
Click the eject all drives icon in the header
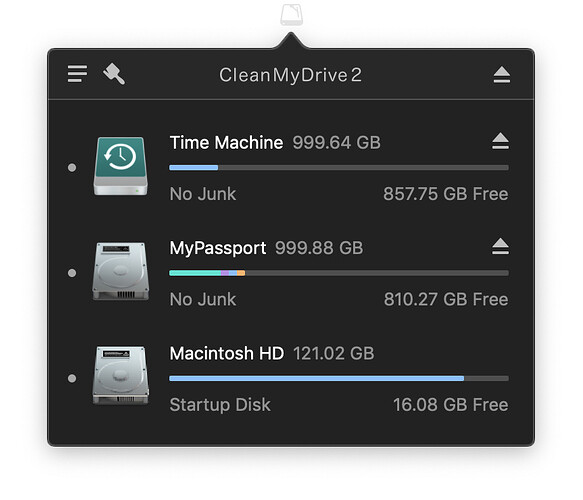coord(502,75)
